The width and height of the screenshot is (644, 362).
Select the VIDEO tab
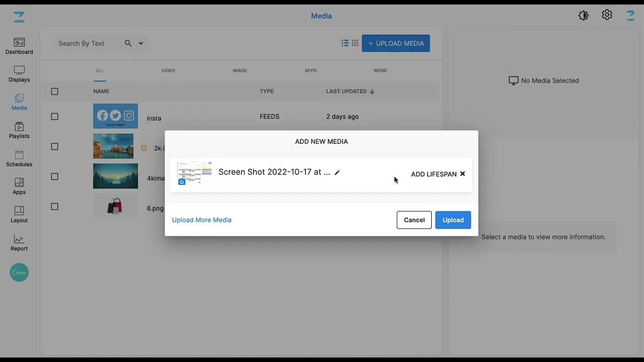point(168,70)
